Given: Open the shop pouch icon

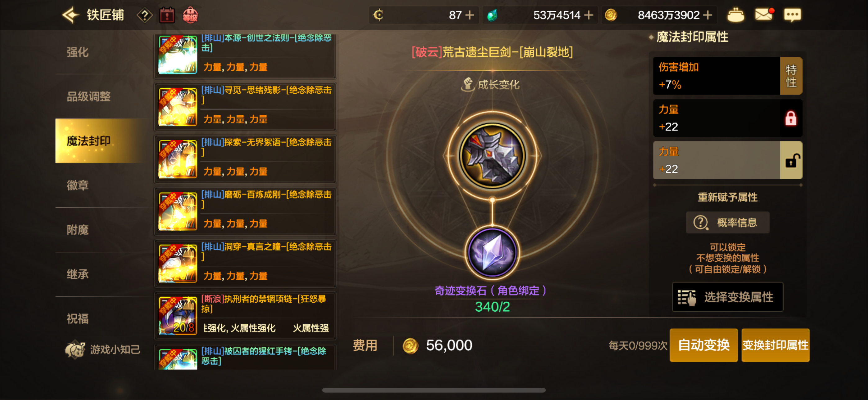Looking at the screenshot, I should click(735, 15).
